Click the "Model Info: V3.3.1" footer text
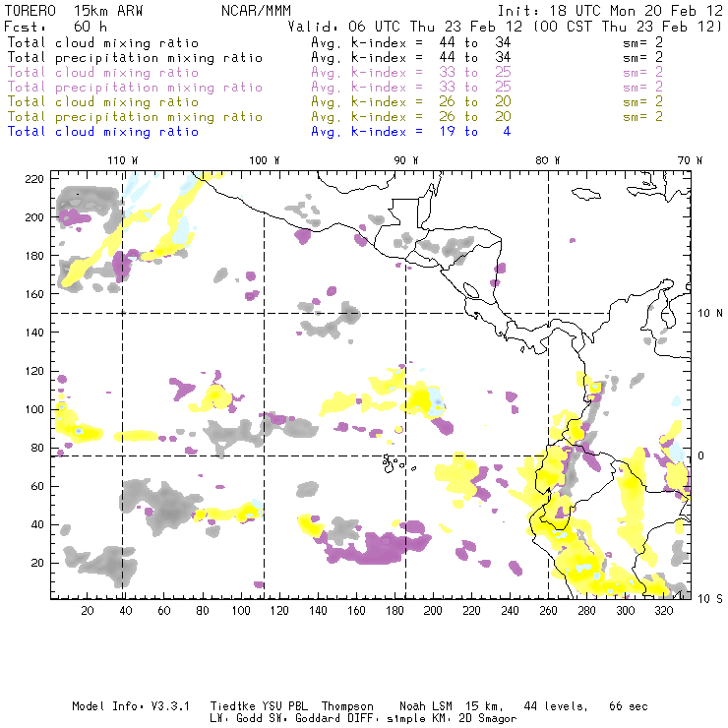 click(x=131, y=706)
